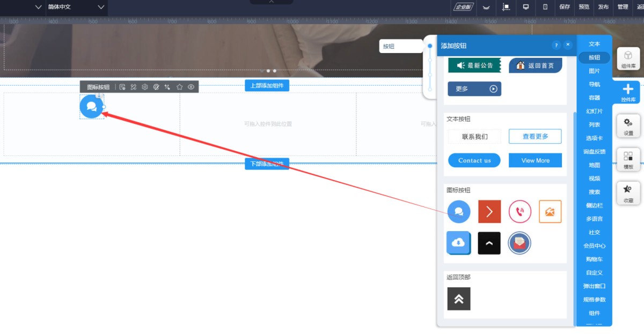Screen dimensions: 644x334
Task: Switch to mobile device view
Action: (545, 7)
